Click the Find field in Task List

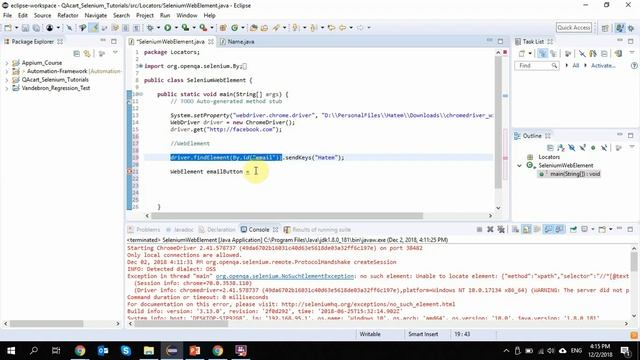(536, 66)
